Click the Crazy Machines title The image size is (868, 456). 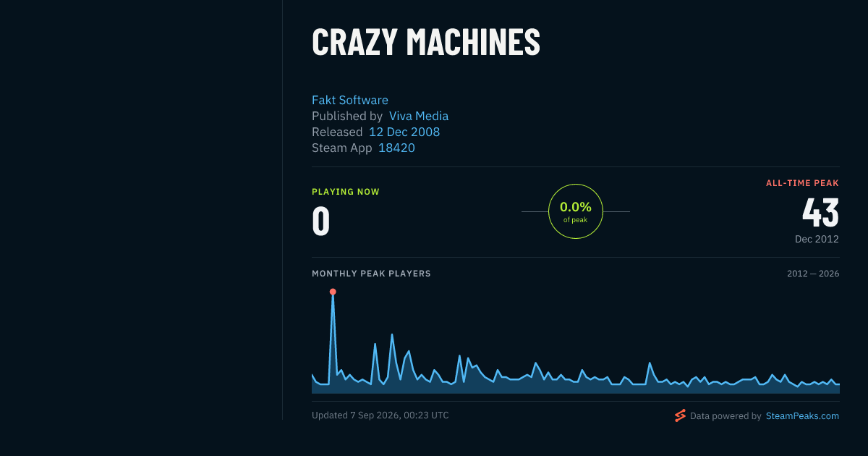click(426, 42)
